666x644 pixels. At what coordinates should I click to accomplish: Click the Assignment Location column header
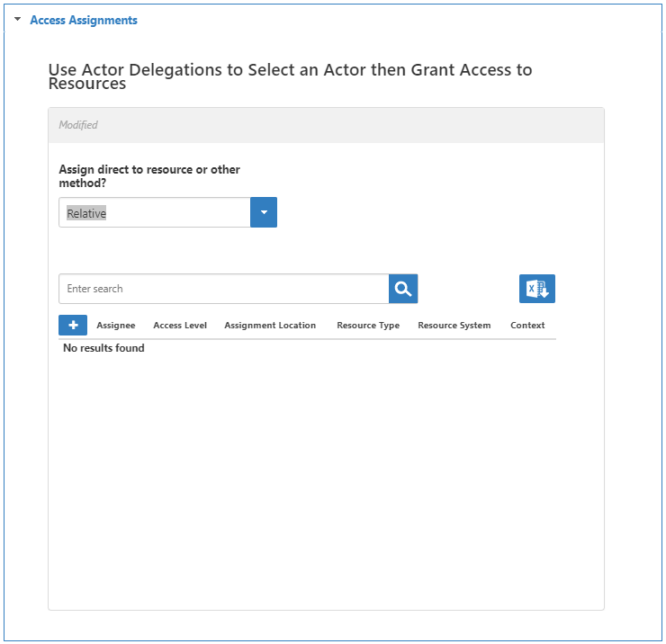[x=270, y=326]
